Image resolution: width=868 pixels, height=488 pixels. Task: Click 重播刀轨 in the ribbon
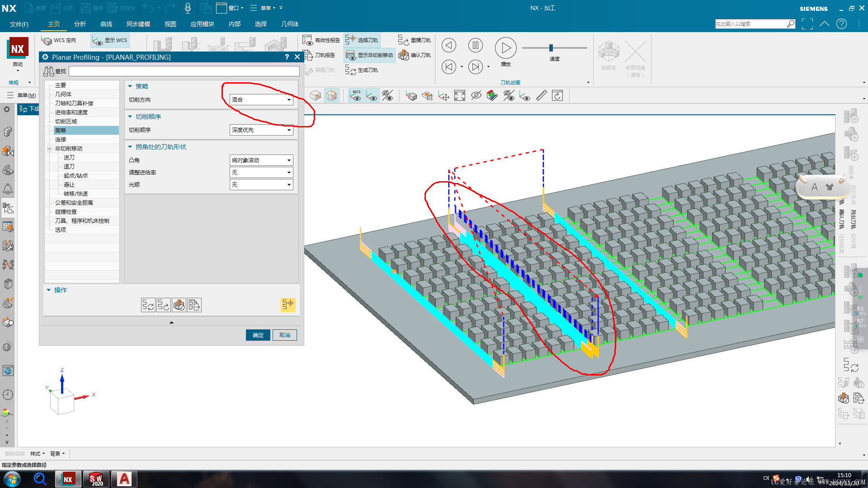(x=414, y=40)
